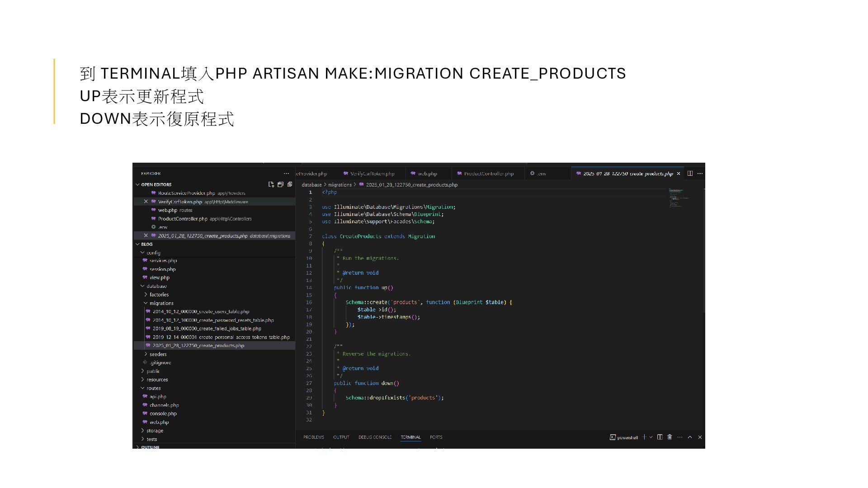This screenshot has width=868, height=488.
Task: Click 'migrations' in the breadcrumb path
Action: click(x=340, y=185)
